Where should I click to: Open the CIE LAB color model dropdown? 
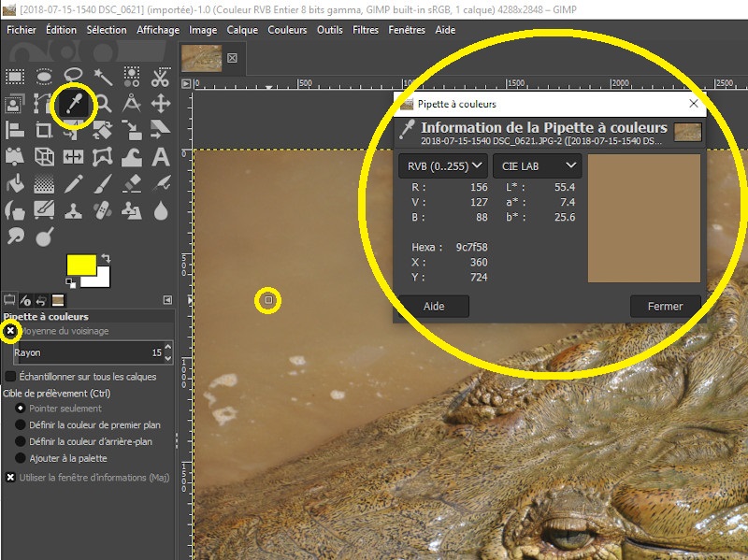538,166
